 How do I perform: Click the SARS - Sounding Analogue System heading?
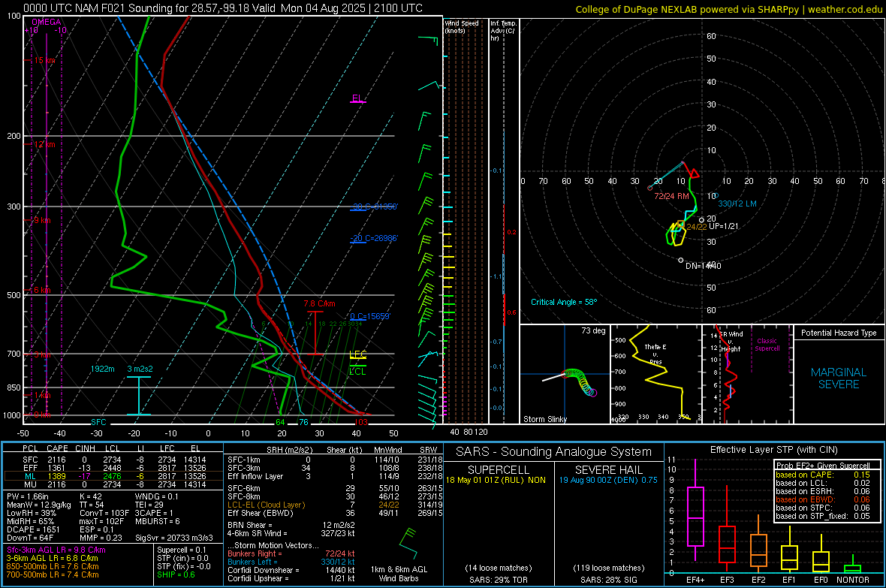click(x=553, y=452)
